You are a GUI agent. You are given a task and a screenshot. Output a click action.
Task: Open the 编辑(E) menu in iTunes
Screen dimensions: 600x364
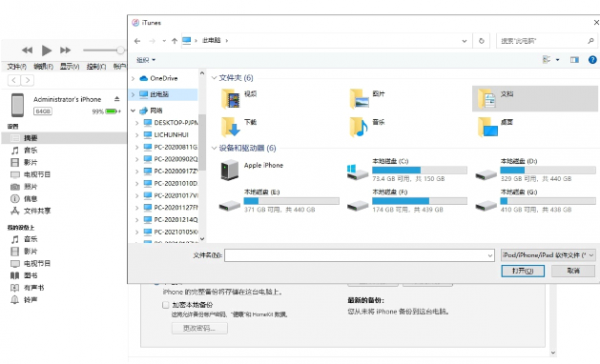43,67
